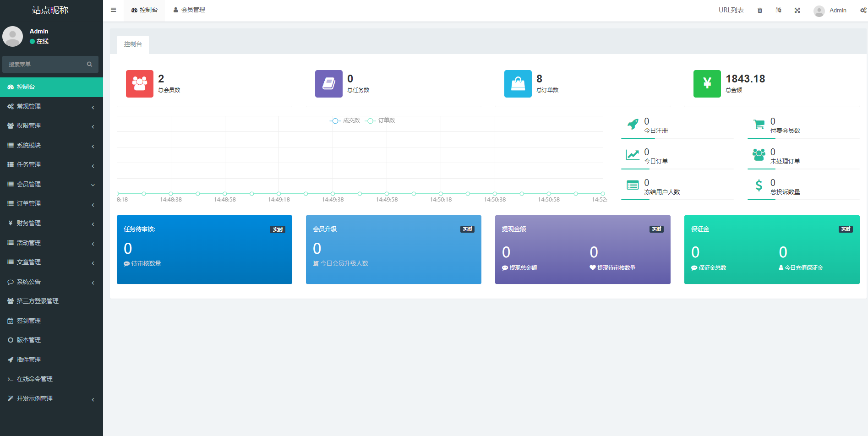Screen dimensions: 868x436
Task: Click the 任务待审核 blue stat card
Action: [204, 250]
